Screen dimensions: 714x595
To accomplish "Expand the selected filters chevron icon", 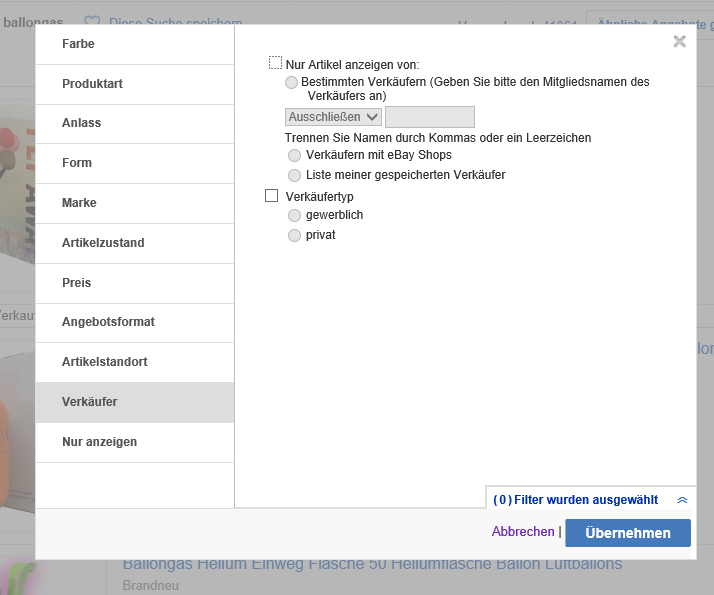I will click(x=682, y=500).
